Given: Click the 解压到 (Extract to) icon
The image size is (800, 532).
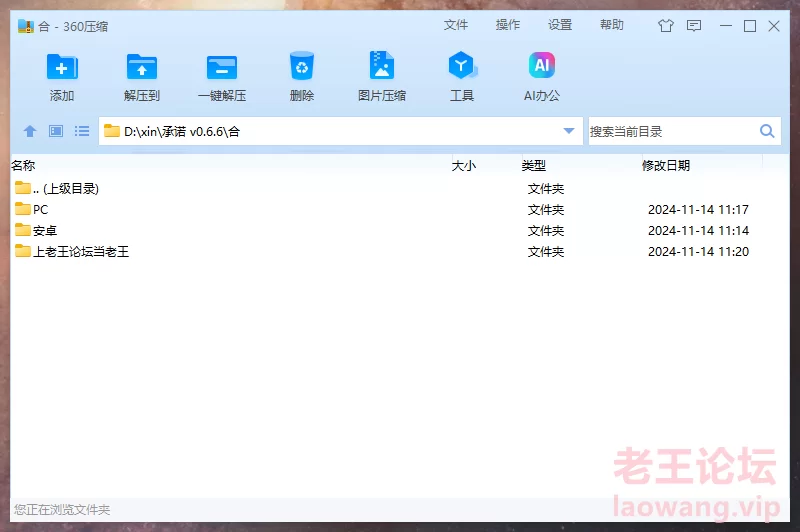Looking at the screenshot, I should click(x=141, y=67).
